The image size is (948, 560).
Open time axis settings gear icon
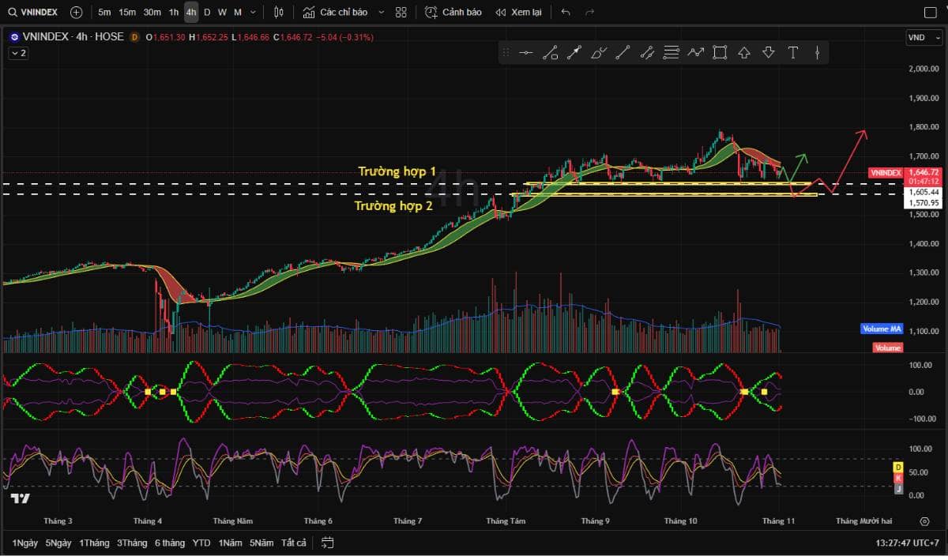924,521
